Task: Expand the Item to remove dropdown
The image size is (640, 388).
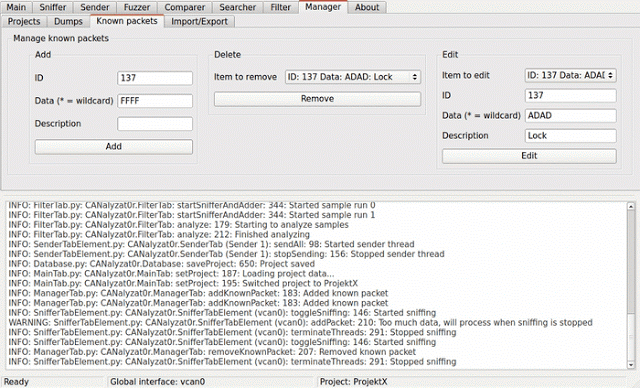Action: point(353,77)
